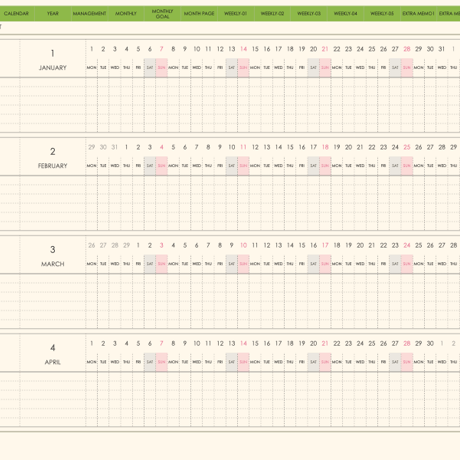The width and height of the screenshot is (460, 460).
Task: Select date 14 in the February row
Action: 278,147
